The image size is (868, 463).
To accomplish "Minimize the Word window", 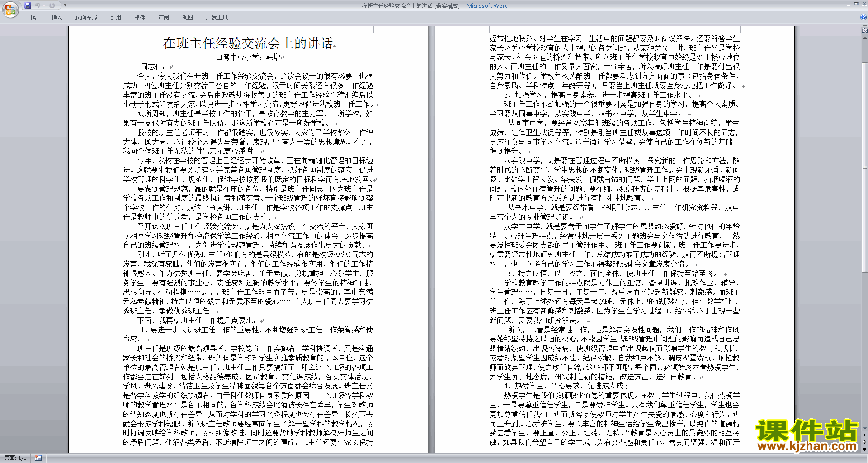I will pos(848,4).
